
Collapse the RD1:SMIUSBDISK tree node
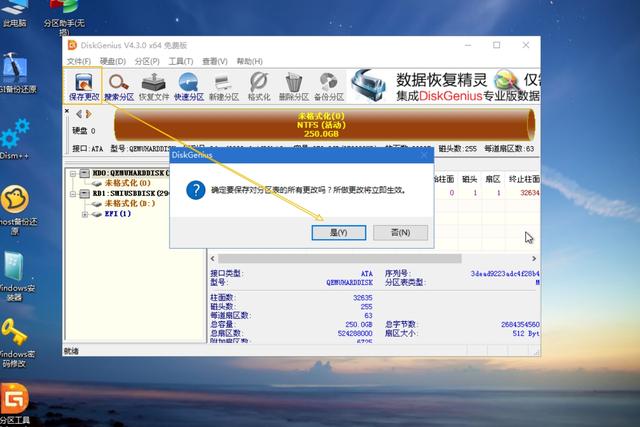click(x=73, y=193)
